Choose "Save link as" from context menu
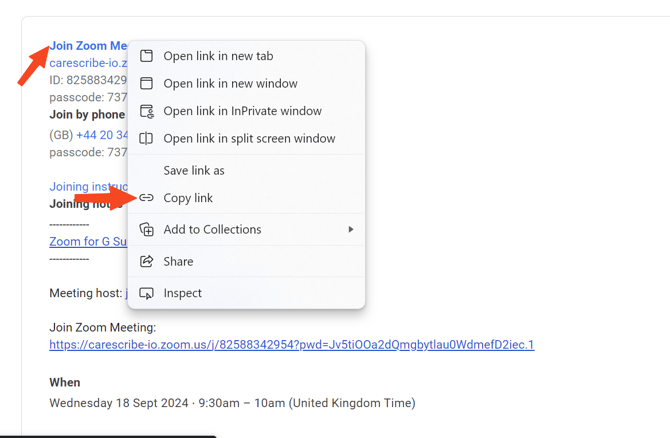Viewport: 670px width, 438px height. click(194, 170)
